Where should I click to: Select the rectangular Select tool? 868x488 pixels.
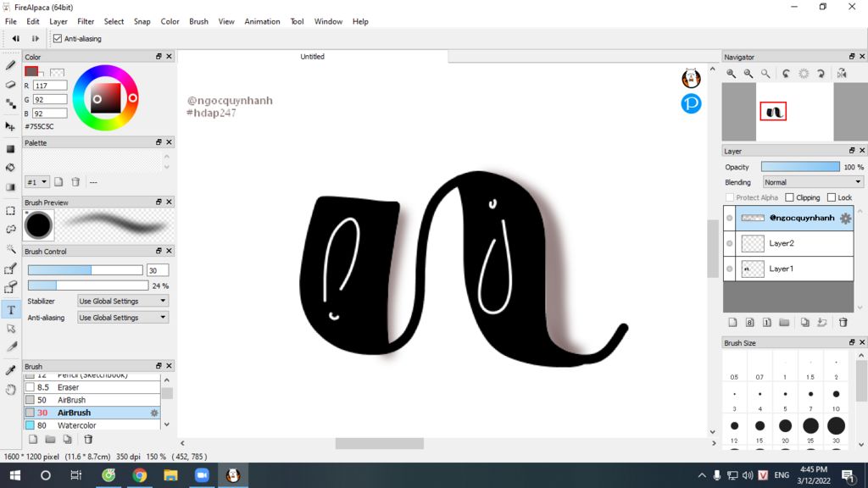click(x=10, y=211)
